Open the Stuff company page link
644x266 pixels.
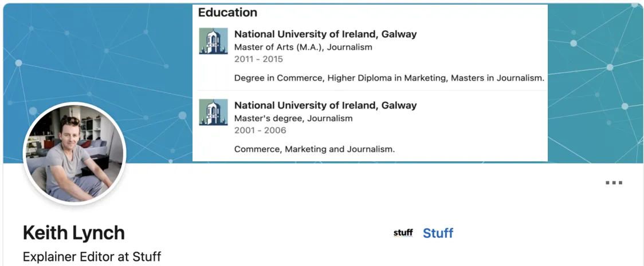point(438,233)
